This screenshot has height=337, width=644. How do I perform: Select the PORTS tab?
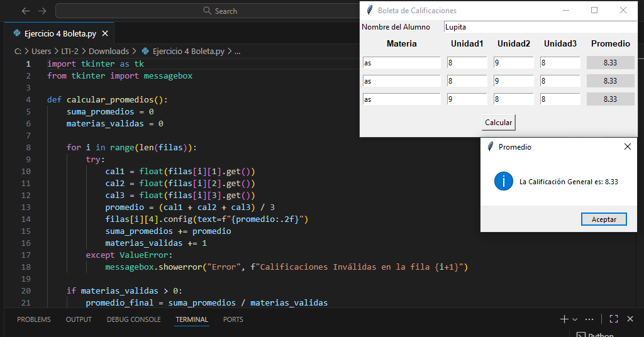pos(233,319)
